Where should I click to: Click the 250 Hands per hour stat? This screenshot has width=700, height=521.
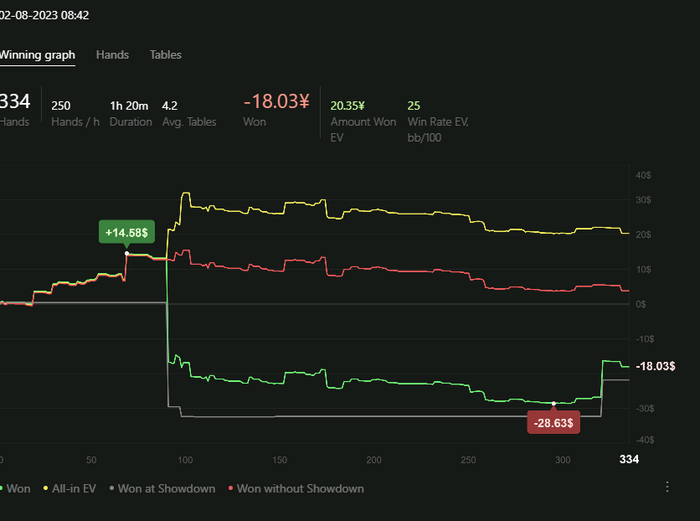point(61,105)
